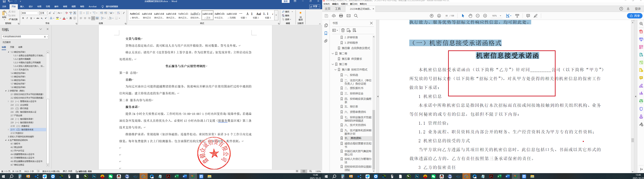Add a new bookmark in Acrobat

tap(349, 30)
